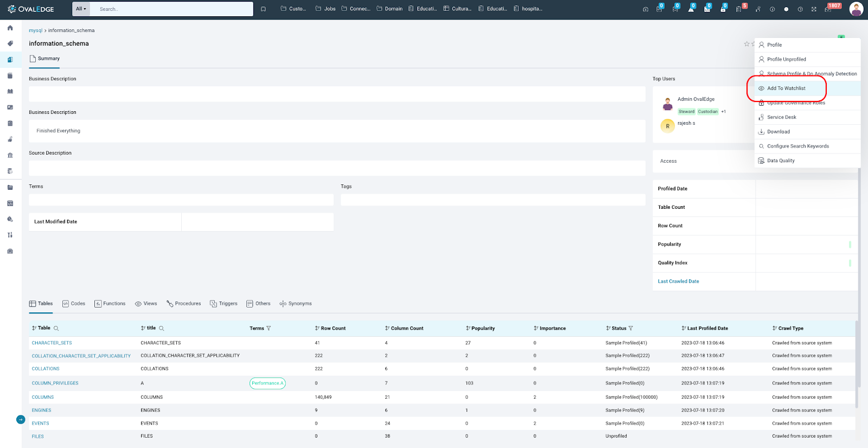Switch to the Procedures tab
Screen dimensions: 868x448
tap(183, 304)
